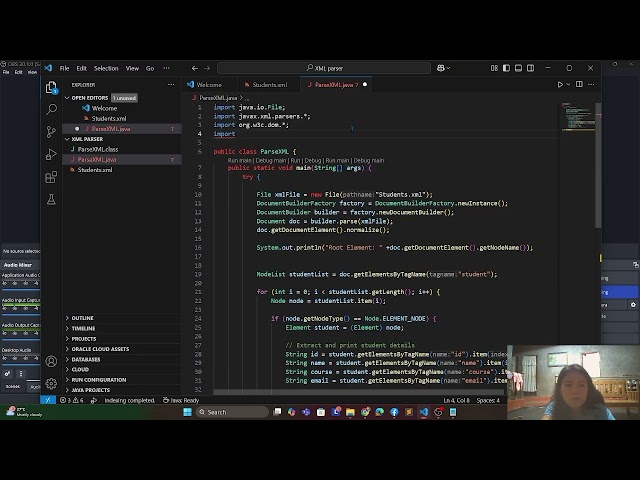Collapse the XML PARSER folder section
The height and width of the screenshot is (480, 640).
[x=87, y=139]
